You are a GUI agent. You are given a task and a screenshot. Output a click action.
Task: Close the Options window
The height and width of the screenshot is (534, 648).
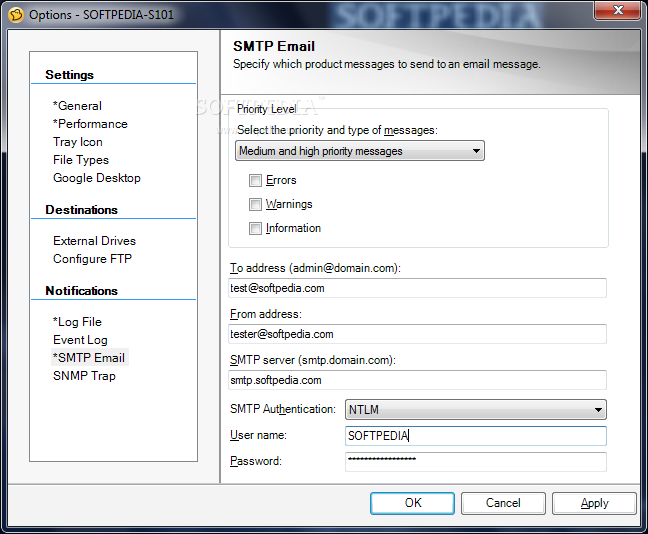pos(617,10)
